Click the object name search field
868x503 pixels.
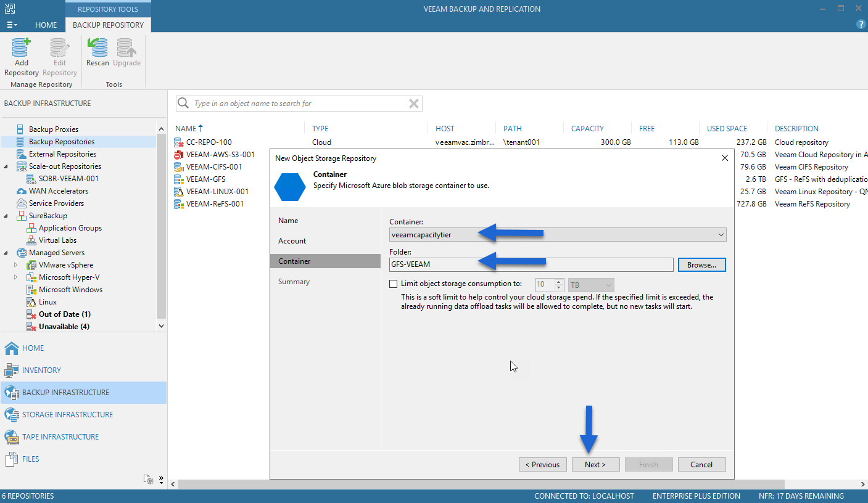click(299, 104)
